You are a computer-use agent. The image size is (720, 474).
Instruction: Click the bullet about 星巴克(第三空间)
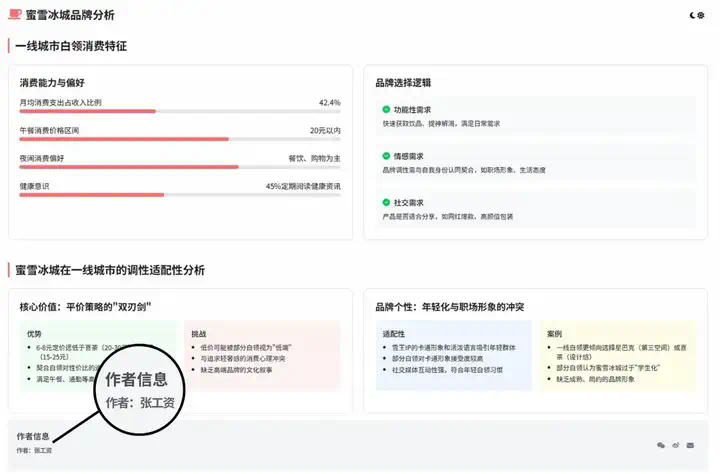point(621,352)
